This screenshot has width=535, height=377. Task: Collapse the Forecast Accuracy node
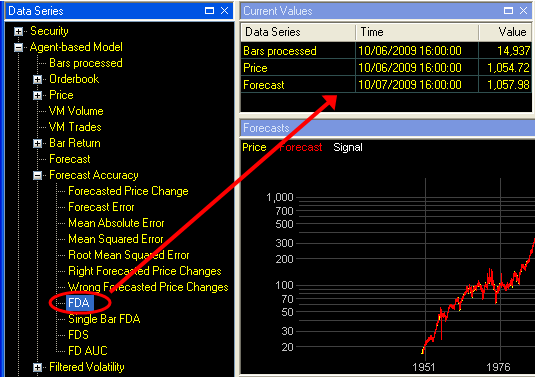38,175
